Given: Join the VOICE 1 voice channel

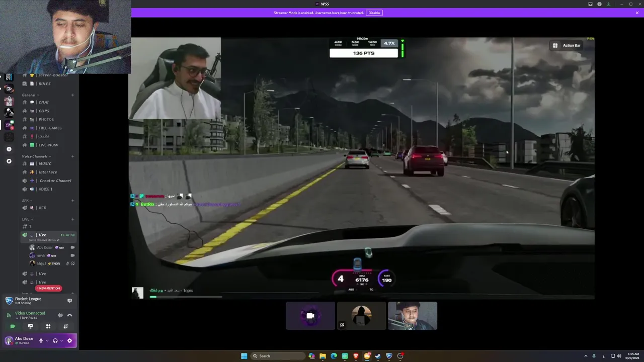Looking at the screenshot, I should (48, 189).
